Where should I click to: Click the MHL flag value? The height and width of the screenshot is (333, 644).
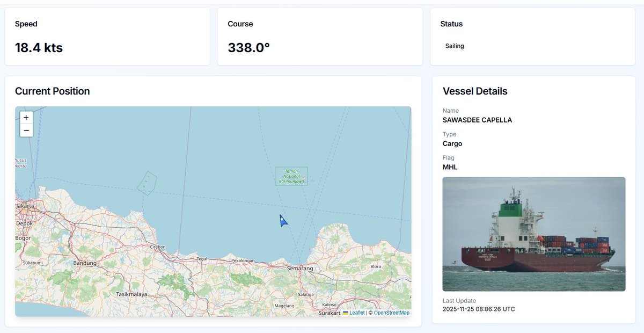coord(450,167)
